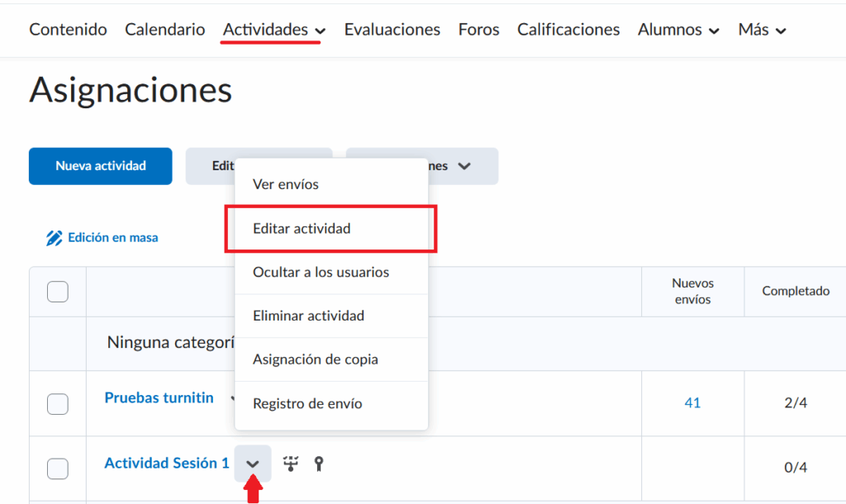Open Registro de envío from menu

tap(307, 403)
